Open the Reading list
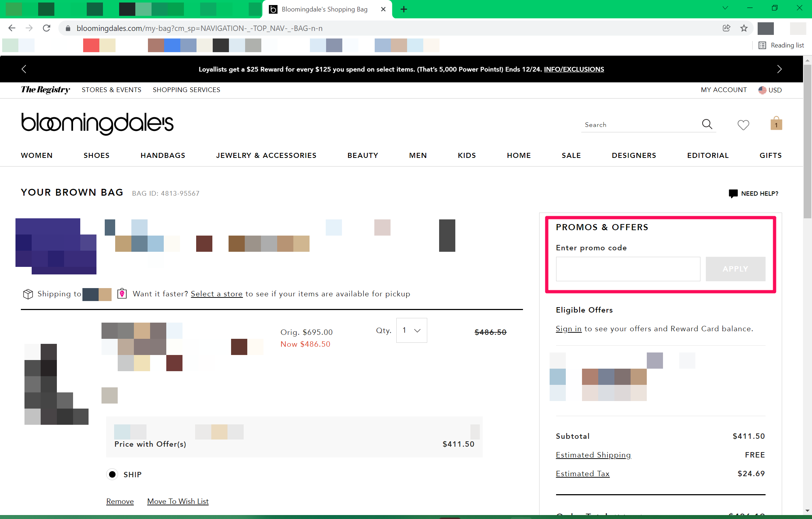This screenshot has height=519, width=812. pyautogui.click(x=781, y=45)
